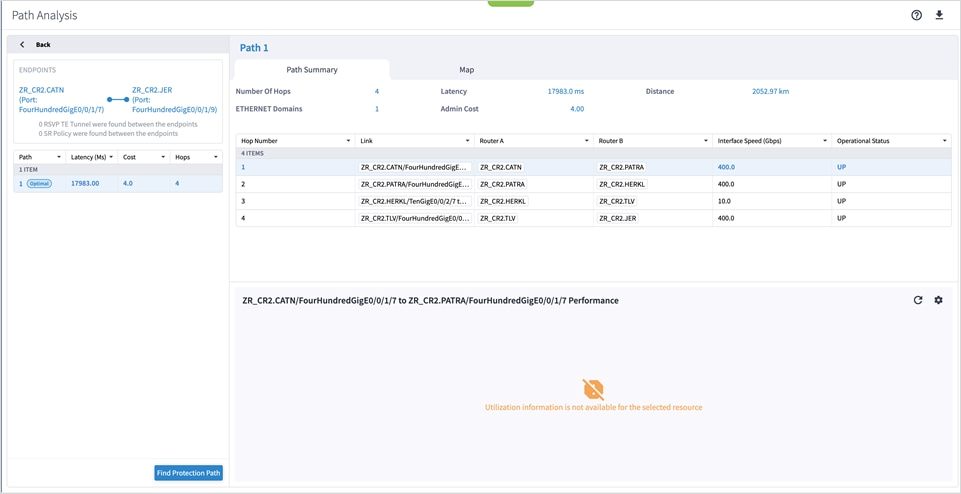Image resolution: width=961 pixels, height=494 pixels.
Task: Select hop 1 row number
Action: 243,167
